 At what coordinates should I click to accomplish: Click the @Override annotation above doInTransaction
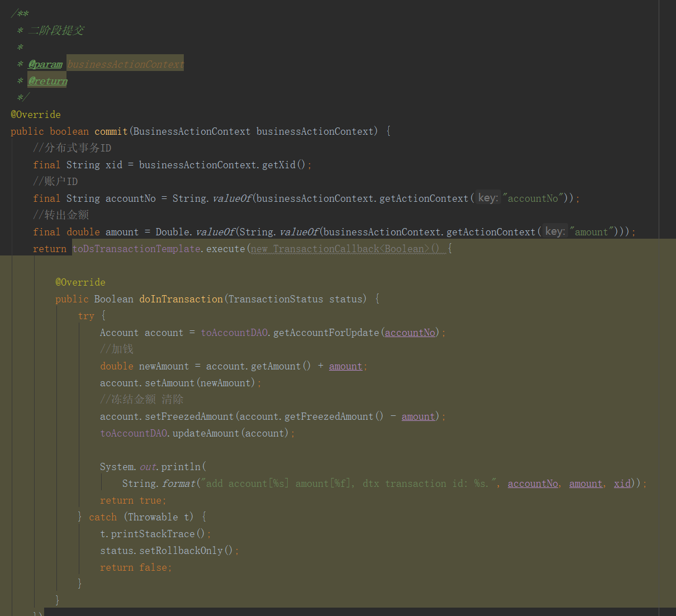pyautogui.click(x=80, y=282)
